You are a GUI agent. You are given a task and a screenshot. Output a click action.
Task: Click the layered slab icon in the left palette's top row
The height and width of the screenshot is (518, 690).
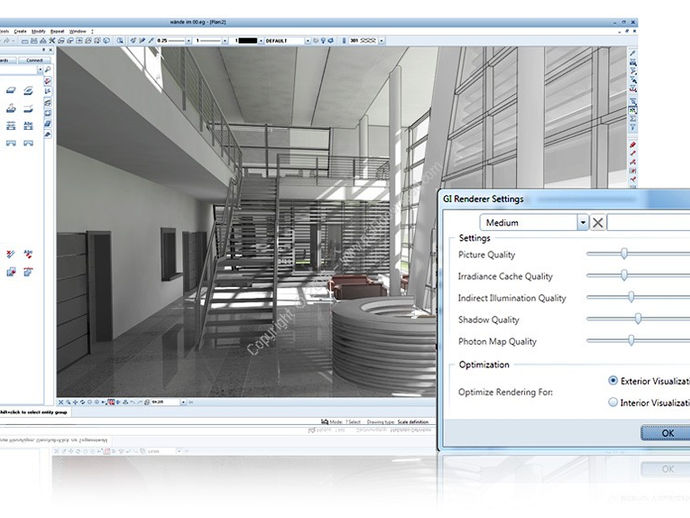coord(28,91)
